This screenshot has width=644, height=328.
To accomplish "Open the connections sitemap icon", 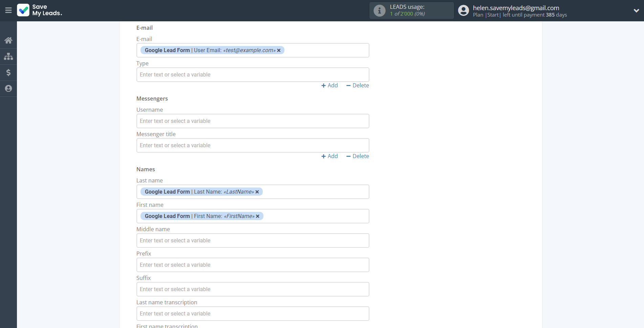I will (8, 56).
